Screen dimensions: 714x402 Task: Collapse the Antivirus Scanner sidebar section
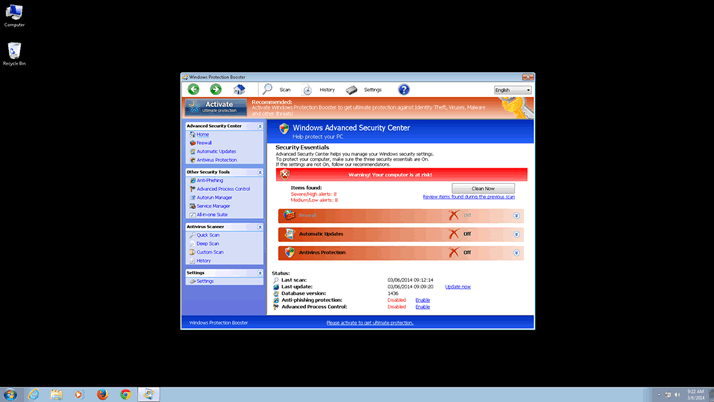260,227
